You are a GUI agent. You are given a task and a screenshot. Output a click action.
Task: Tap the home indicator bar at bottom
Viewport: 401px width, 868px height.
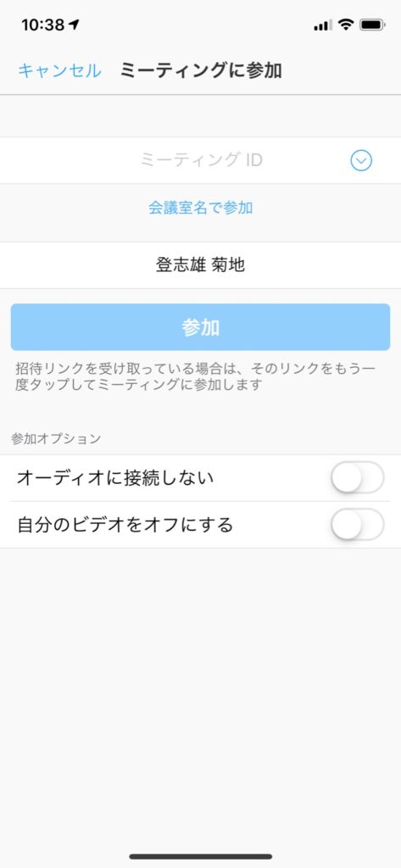(200, 856)
